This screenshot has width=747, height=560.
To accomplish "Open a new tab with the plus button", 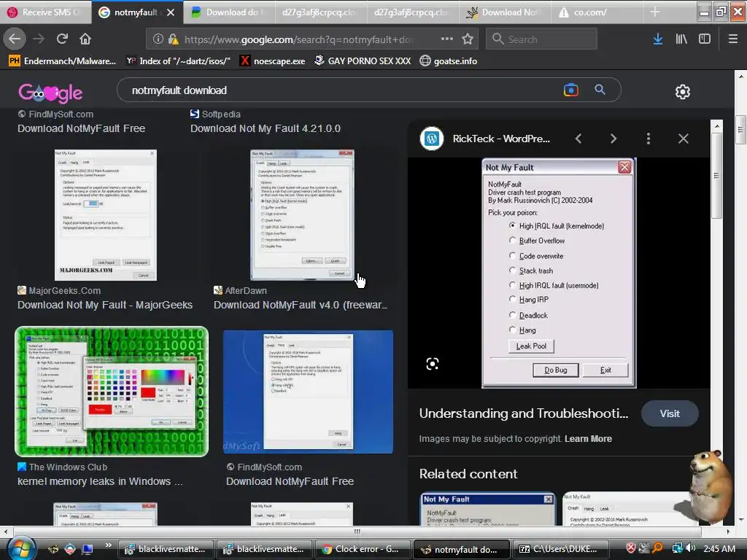I will click(655, 12).
